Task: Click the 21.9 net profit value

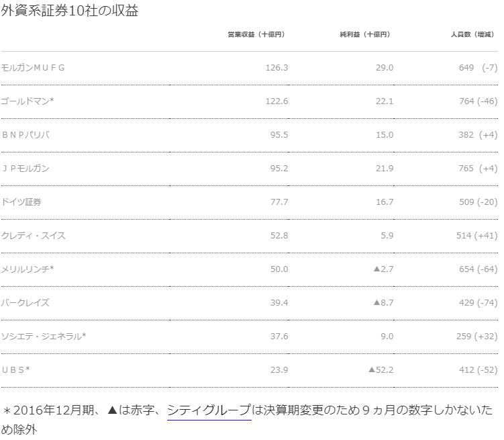Action: (385, 169)
